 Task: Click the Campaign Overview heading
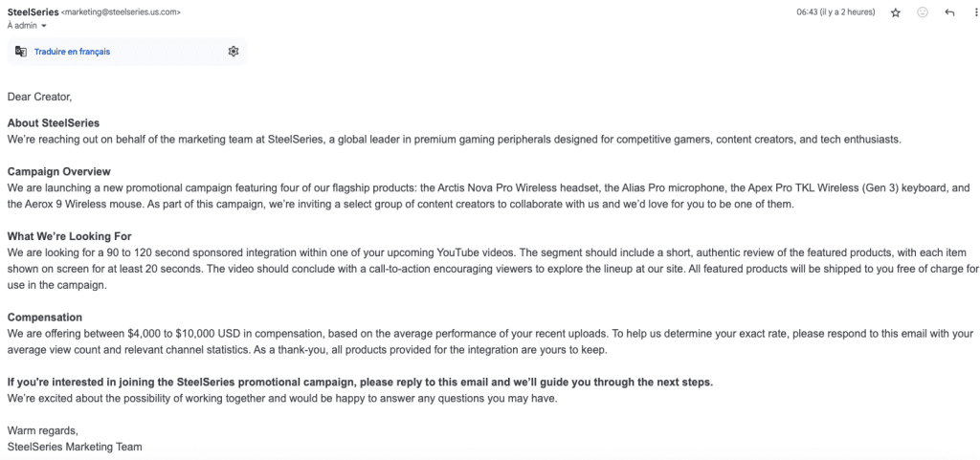click(58, 171)
